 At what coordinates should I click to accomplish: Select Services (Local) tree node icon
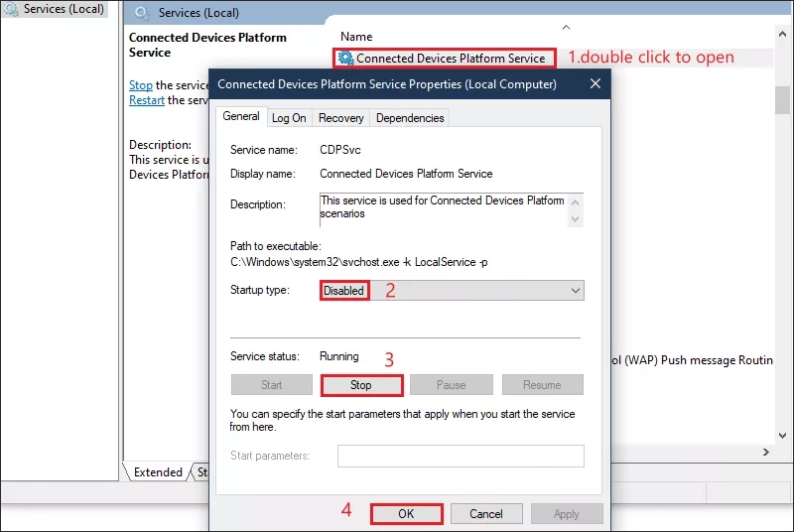pyautogui.click(x=11, y=9)
